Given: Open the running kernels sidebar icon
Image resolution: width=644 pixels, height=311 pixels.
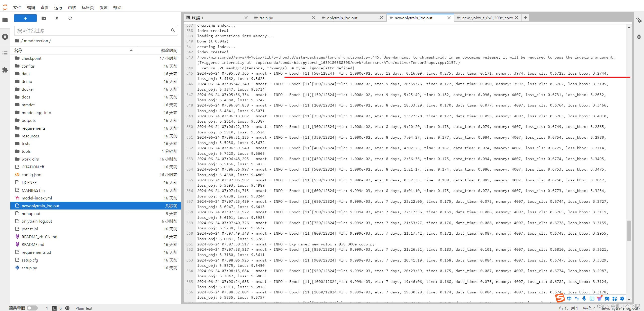Looking at the screenshot, I should pos(5,37).
